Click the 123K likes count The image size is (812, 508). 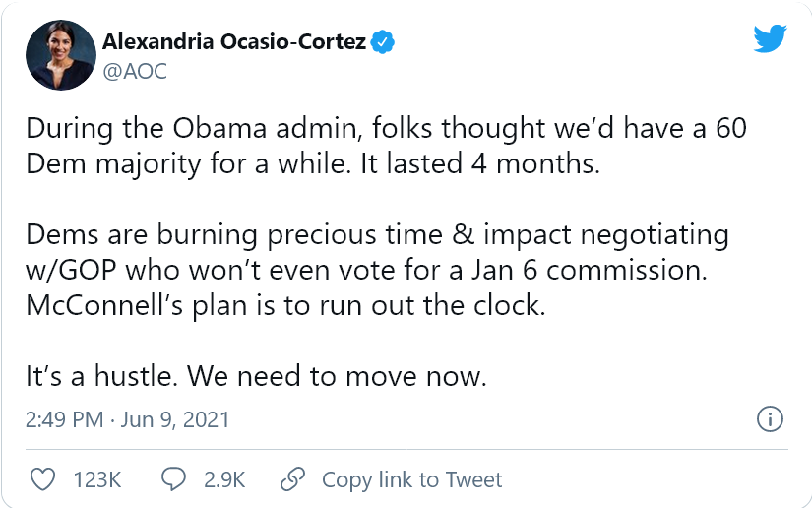[x=97, y=479]
